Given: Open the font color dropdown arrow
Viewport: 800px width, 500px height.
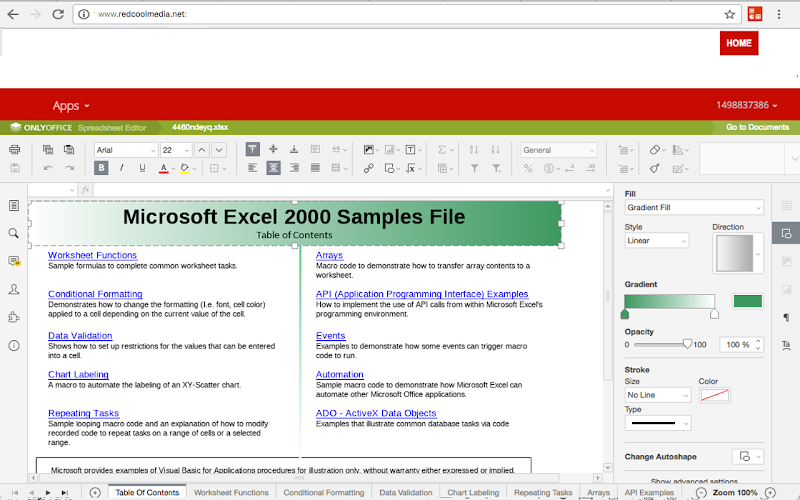Looking at the screenshot, I should tap(173, 168).
